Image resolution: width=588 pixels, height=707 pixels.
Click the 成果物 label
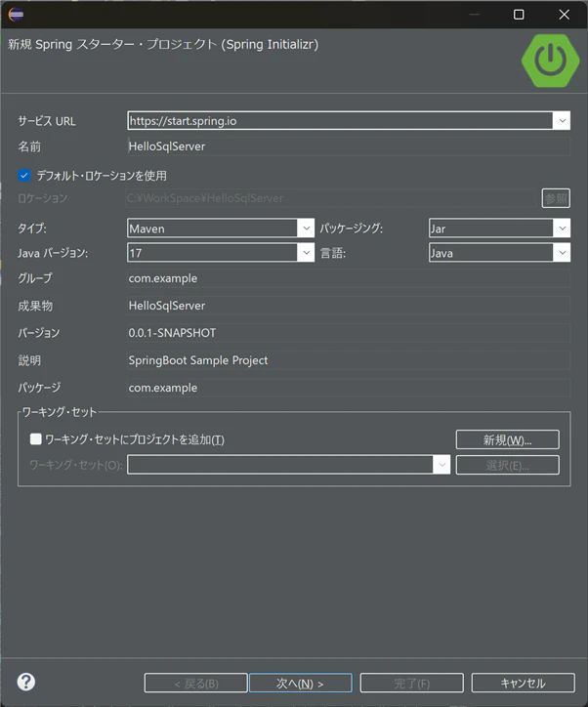pyautogui.click(x=35, y=306)
